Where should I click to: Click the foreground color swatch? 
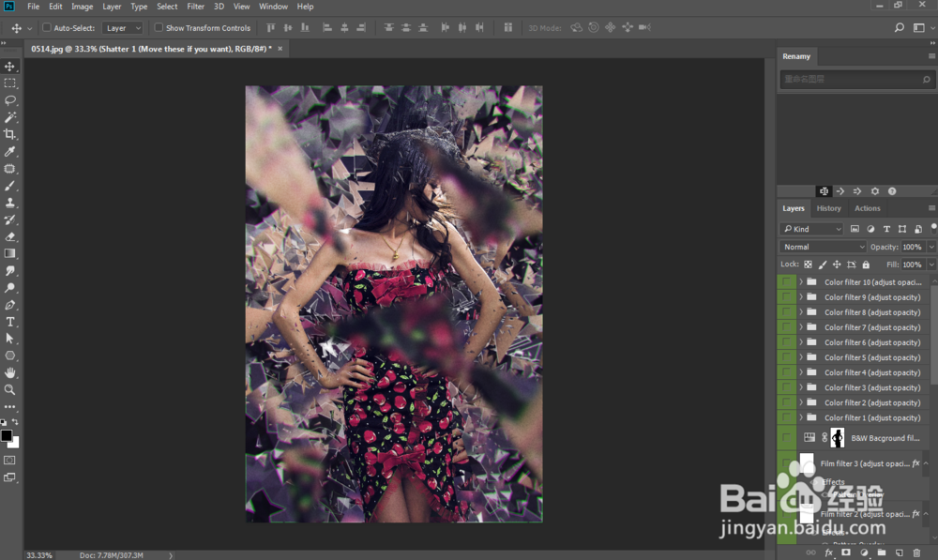(7, 436)
